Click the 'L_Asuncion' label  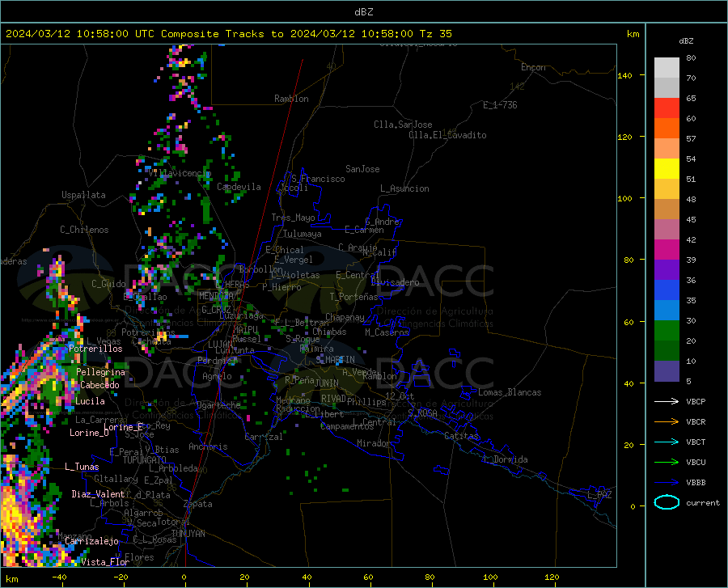[x=404, y=188]
